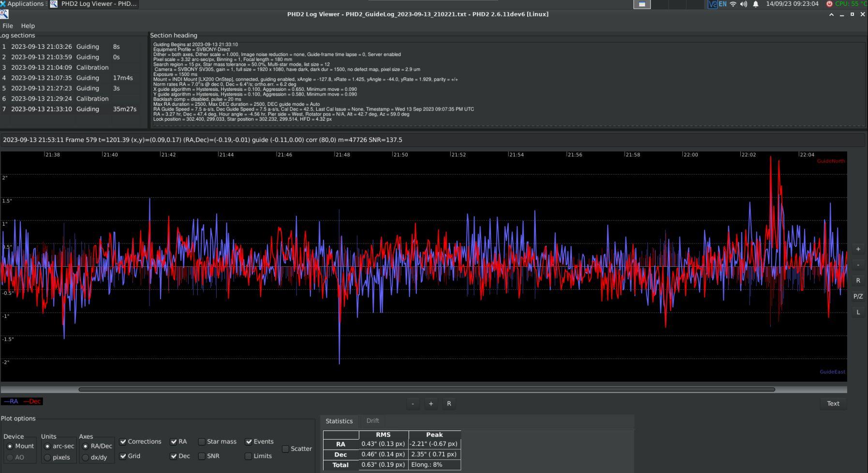
Task: Click the vertical reset R button
Action: (858, 281)
